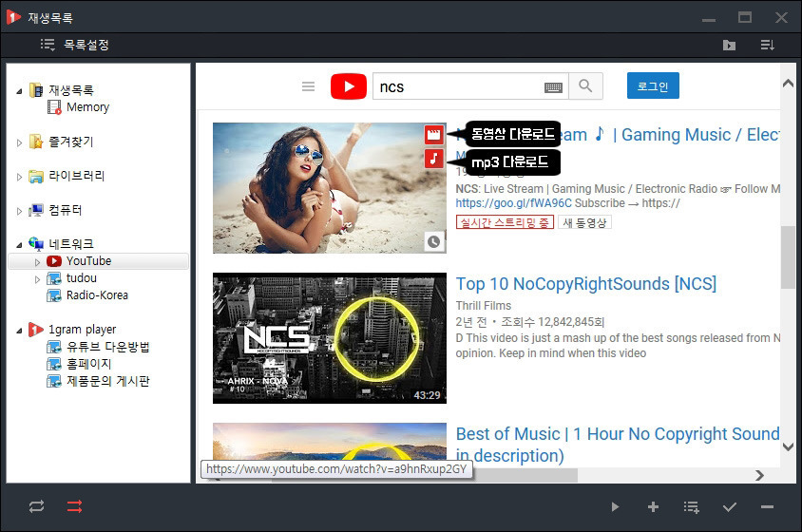
Task: Open 제품문의 게시판 board item
Action: tap(108, 381)
